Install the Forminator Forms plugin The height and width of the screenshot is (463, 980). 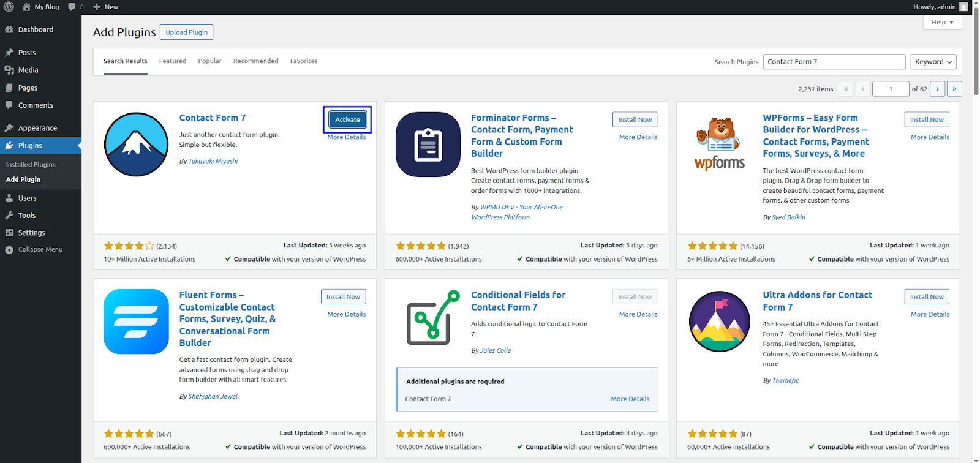[635, 119]
